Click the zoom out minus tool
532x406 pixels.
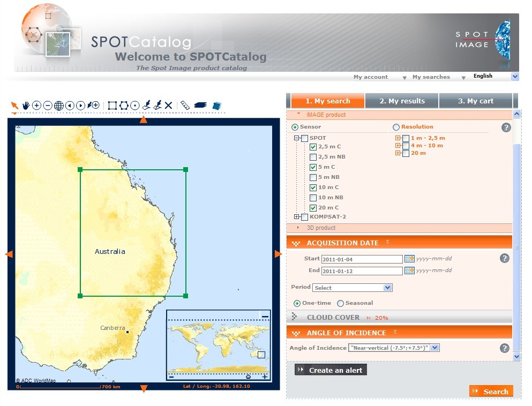tap(48, 106)
